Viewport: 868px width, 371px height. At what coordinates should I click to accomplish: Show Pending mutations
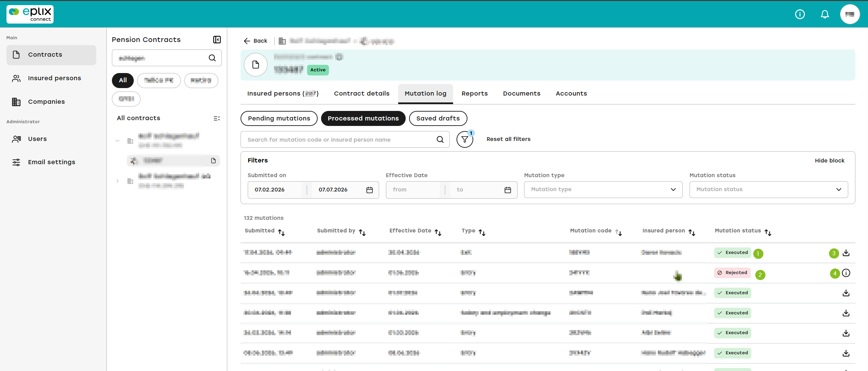[279, 118]
